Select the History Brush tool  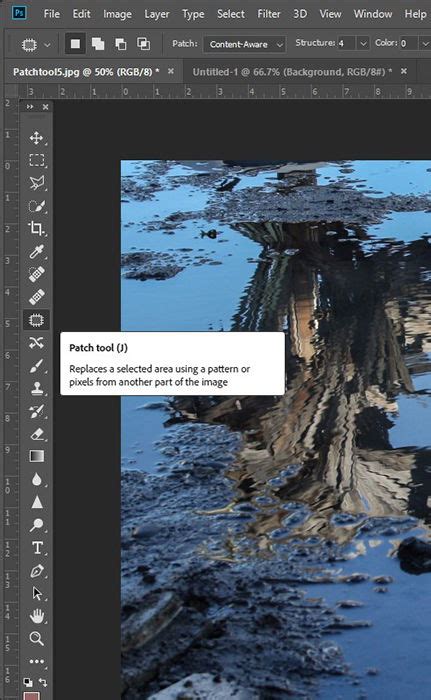pyautogui.click(x=37, y=411)
